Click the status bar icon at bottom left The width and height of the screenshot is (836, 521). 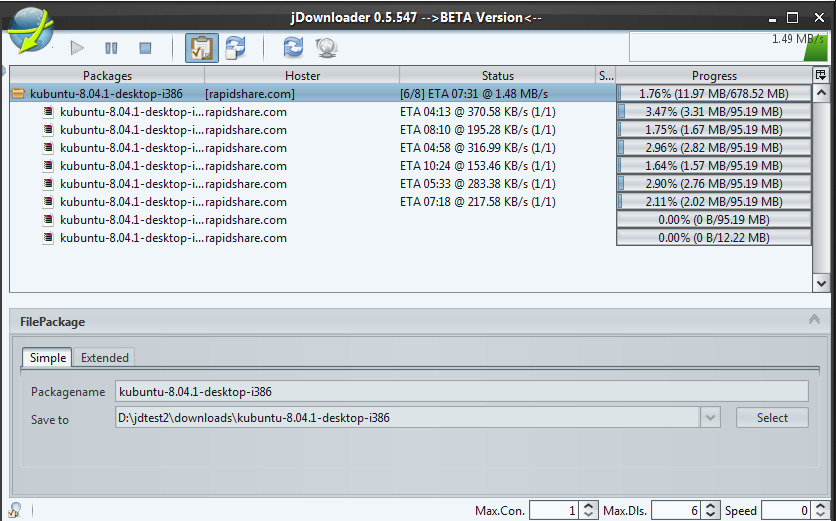[15, 510]
